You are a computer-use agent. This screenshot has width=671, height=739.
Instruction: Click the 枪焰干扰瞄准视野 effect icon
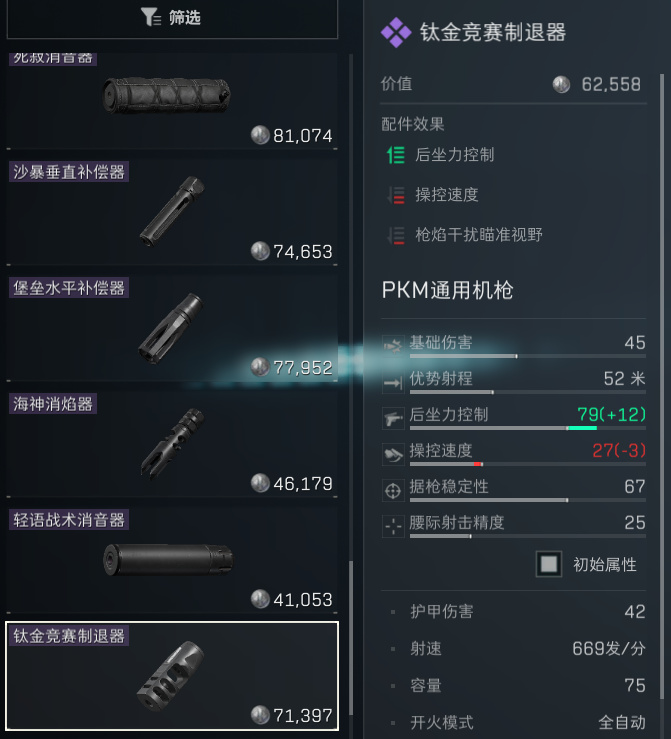[396, 235]
